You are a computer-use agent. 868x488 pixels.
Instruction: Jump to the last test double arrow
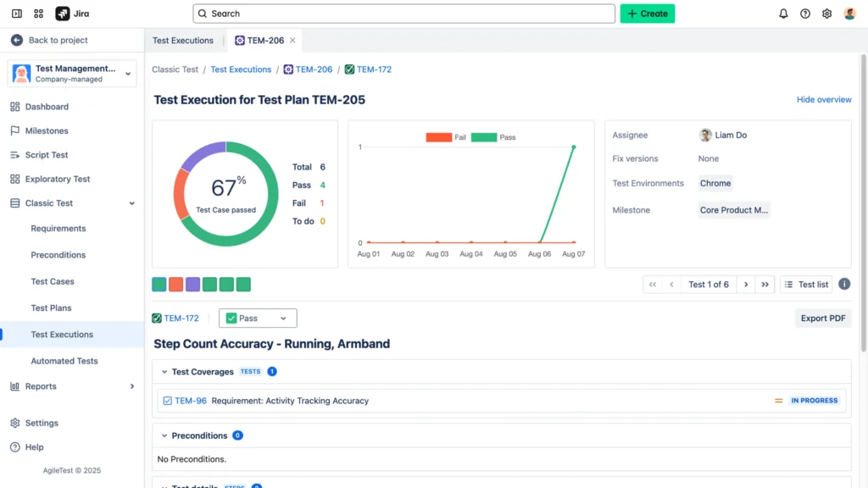(765, 285)
